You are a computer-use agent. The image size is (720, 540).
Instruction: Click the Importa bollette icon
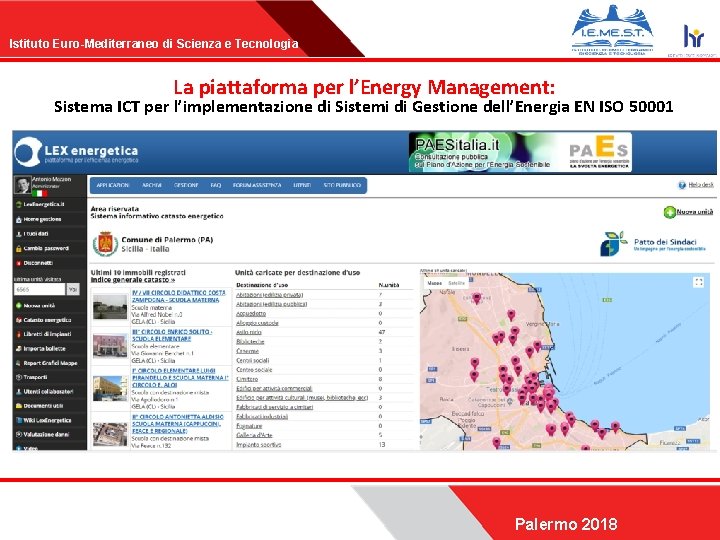[x=19, y=349]
